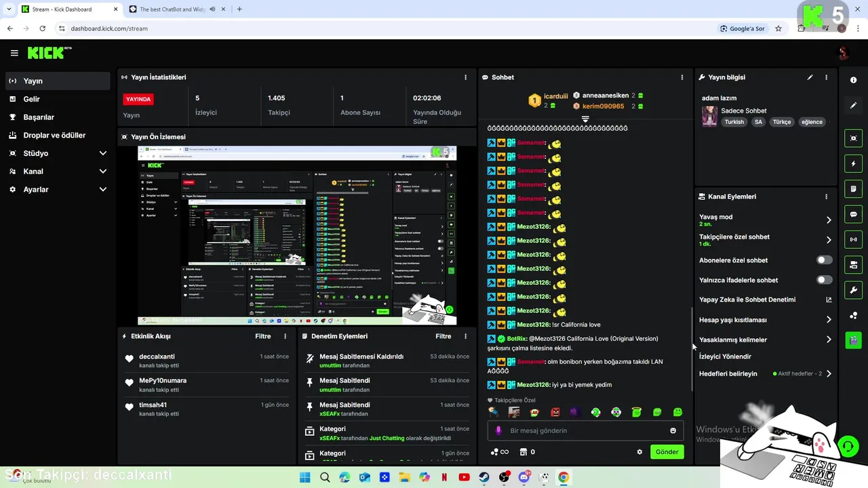The image size is (868, 488).
Task: Insert the green halo emote
Action: (636, 412)
